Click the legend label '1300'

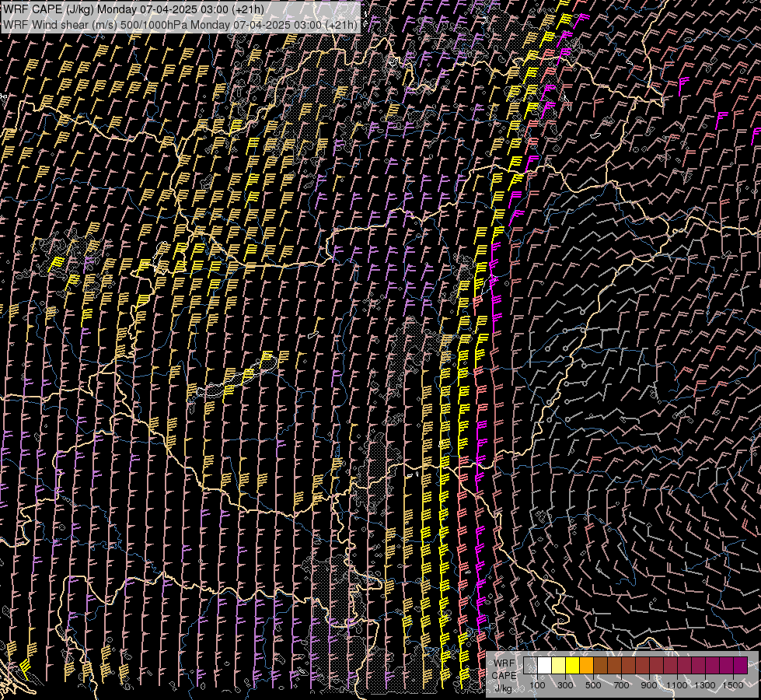(x=705, y=685)
